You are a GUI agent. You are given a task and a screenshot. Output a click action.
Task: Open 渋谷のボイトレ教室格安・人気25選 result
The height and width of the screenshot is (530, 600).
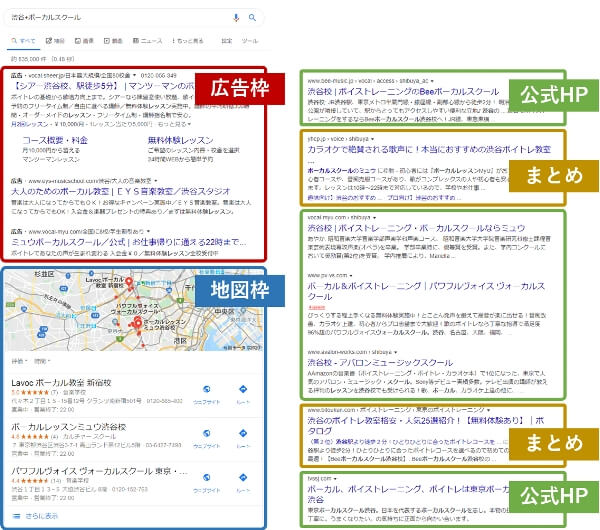click(426, 426)
